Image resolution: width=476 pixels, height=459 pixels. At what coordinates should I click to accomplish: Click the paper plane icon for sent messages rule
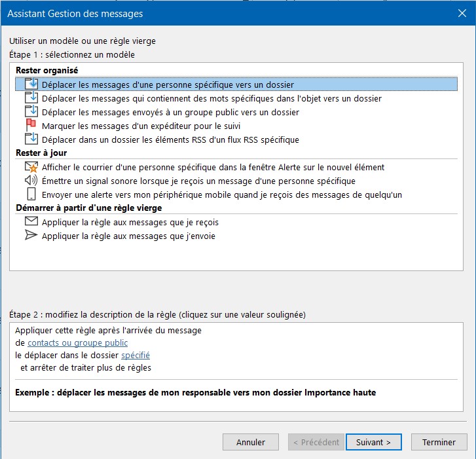(31, 235)
